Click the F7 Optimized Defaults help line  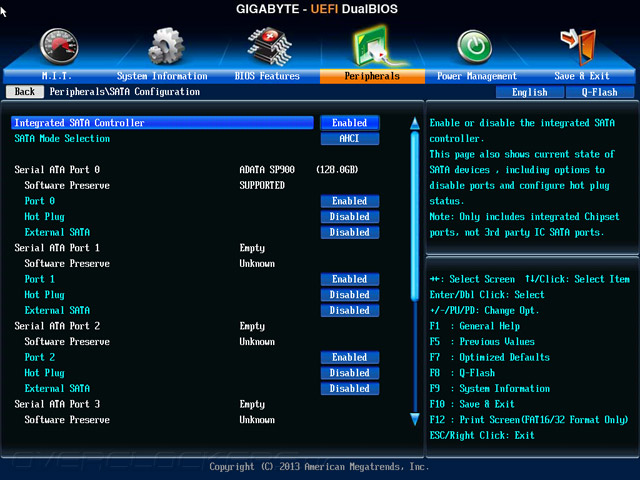(490, 357)
